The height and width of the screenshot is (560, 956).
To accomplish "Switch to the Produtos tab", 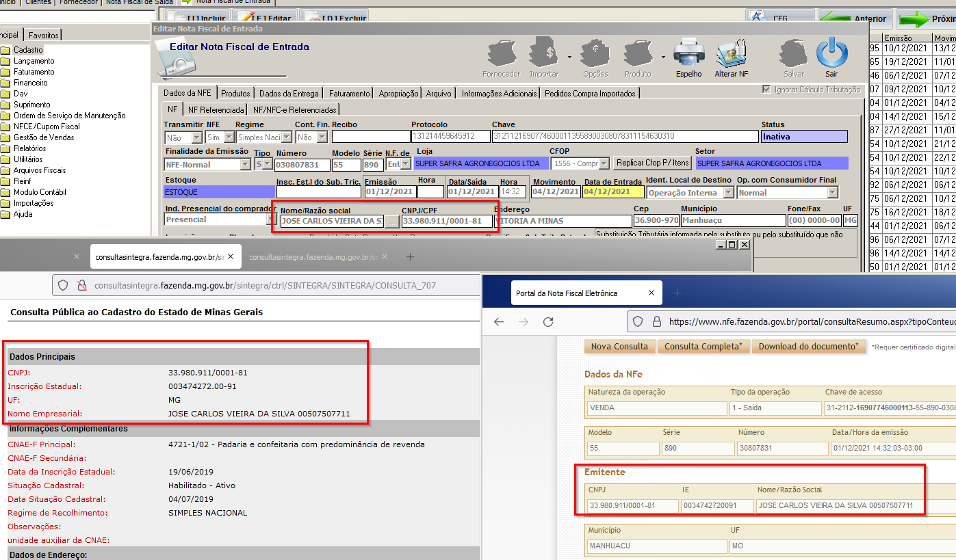I will pos(235,93).
